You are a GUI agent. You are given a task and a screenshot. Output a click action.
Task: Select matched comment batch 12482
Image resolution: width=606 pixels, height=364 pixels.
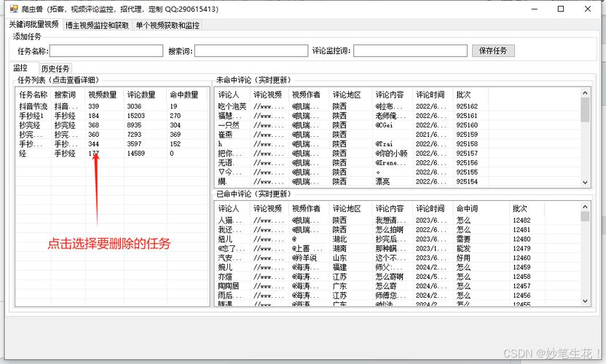point(397,221)
